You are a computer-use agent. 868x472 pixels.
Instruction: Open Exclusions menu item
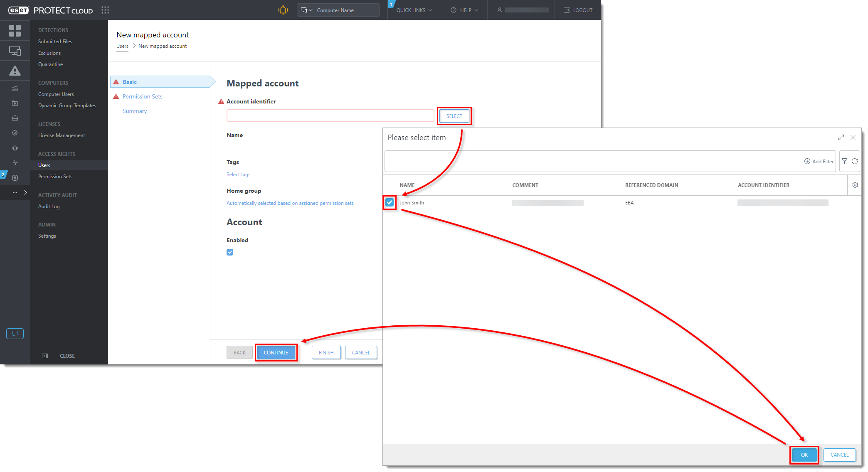pos(49,53)
